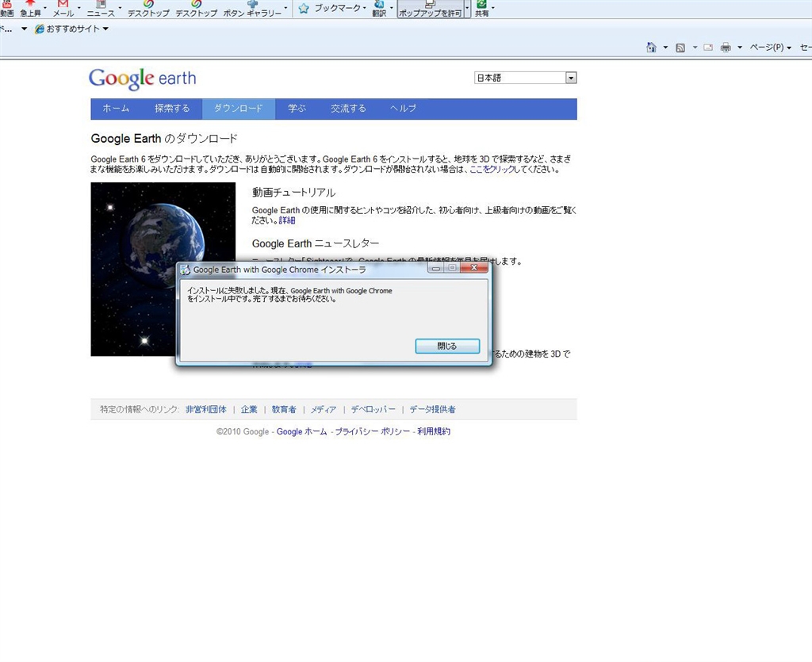Click the 利用規約 link

[434, 431]
